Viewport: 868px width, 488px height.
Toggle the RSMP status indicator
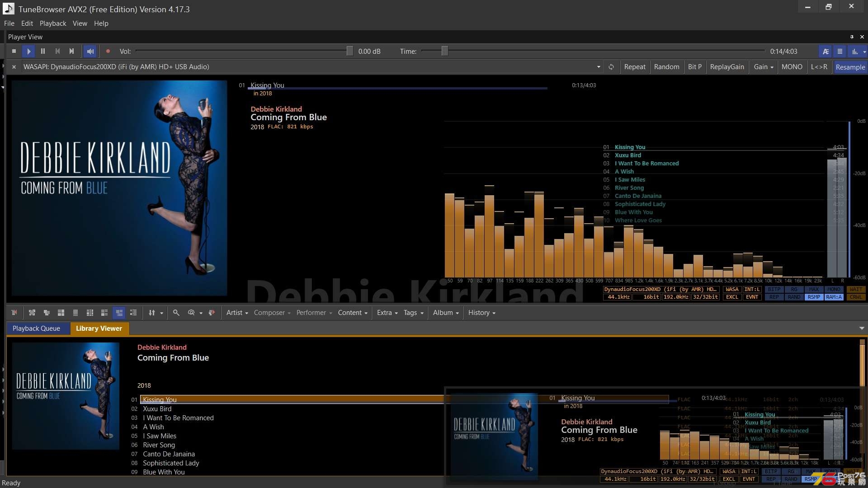pyautogui.click(x=814, y=297)
